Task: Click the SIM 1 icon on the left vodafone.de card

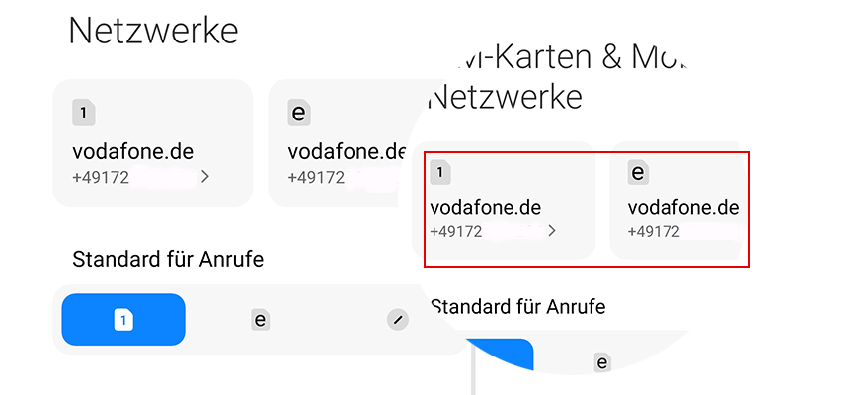Action: [x=84, y=113]
